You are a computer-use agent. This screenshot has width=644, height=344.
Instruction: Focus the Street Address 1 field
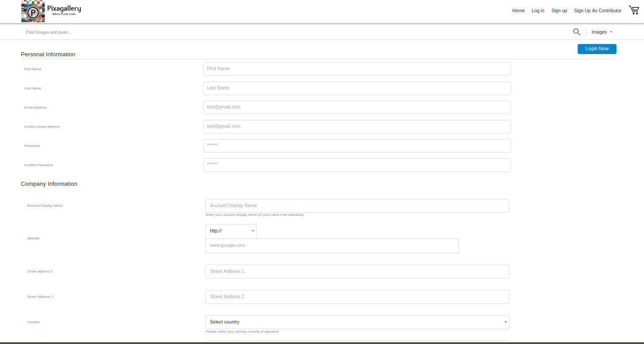(x=357, y=272)
